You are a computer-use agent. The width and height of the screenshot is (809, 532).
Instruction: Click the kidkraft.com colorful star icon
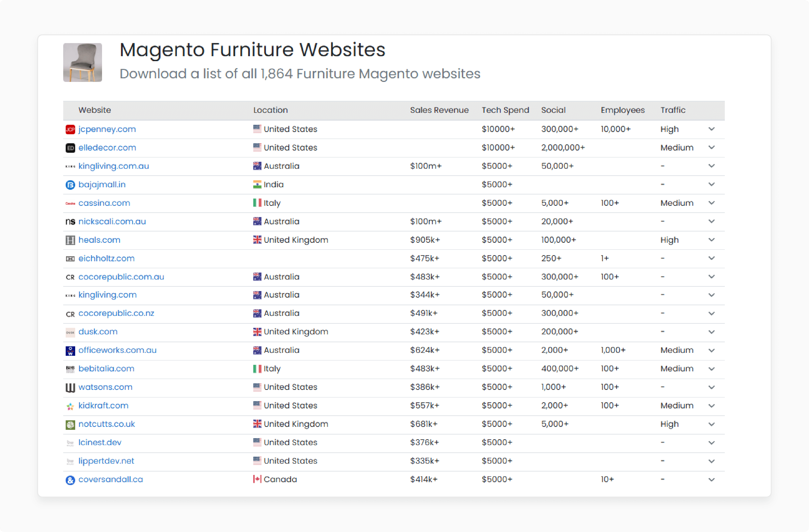(70, 406)
